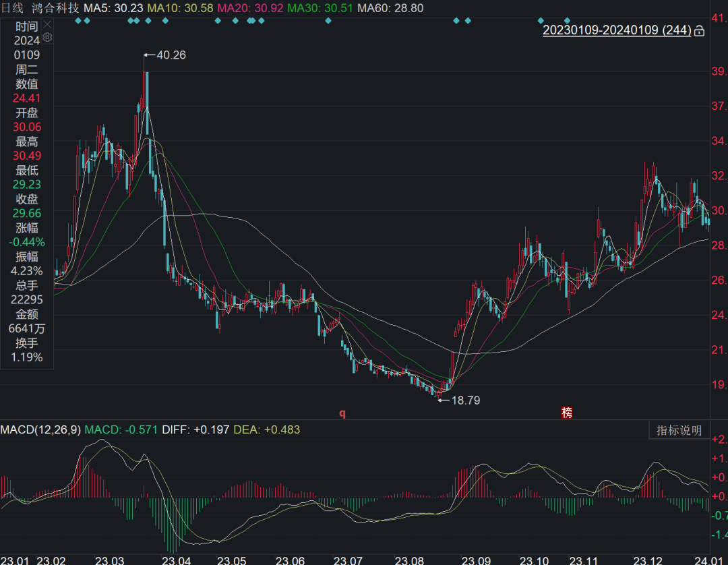
Task: Click the 23.11 date axis label
Action: click(584, 560)
